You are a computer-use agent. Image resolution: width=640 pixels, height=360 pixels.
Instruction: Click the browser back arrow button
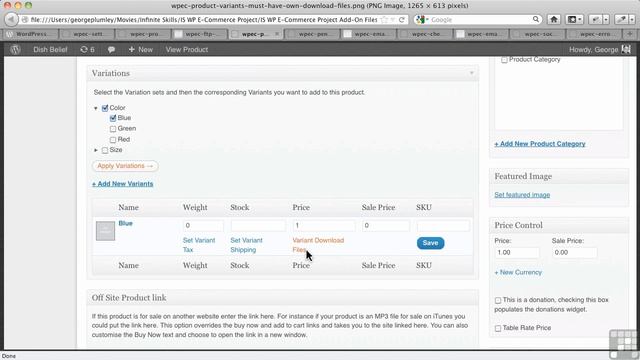(11, 19)
